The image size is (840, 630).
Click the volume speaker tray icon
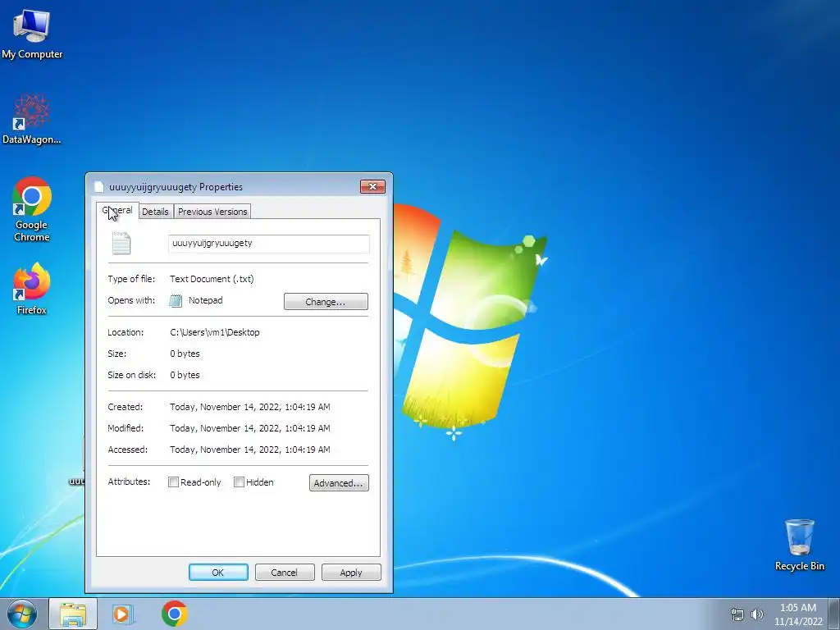(x=757, y=614)
